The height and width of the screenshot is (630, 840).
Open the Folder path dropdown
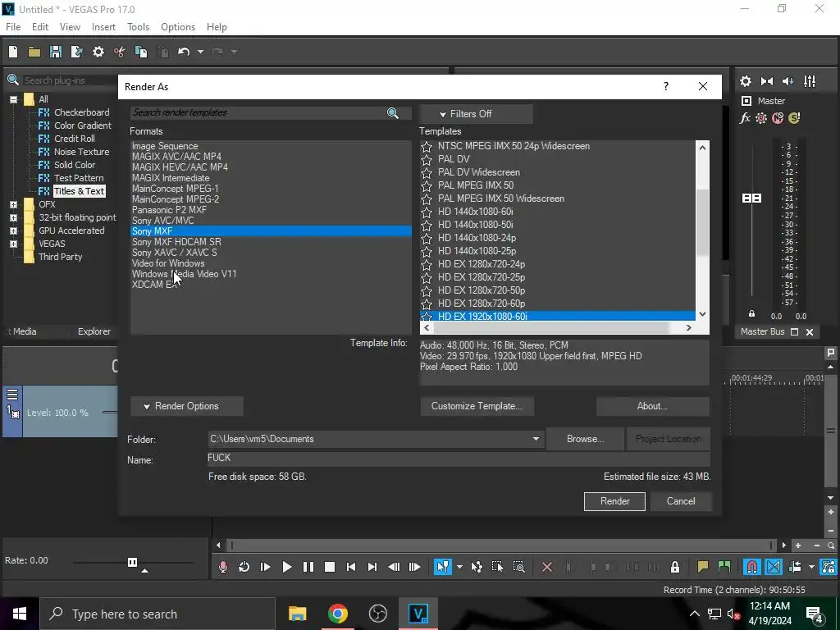click(536, 439)
